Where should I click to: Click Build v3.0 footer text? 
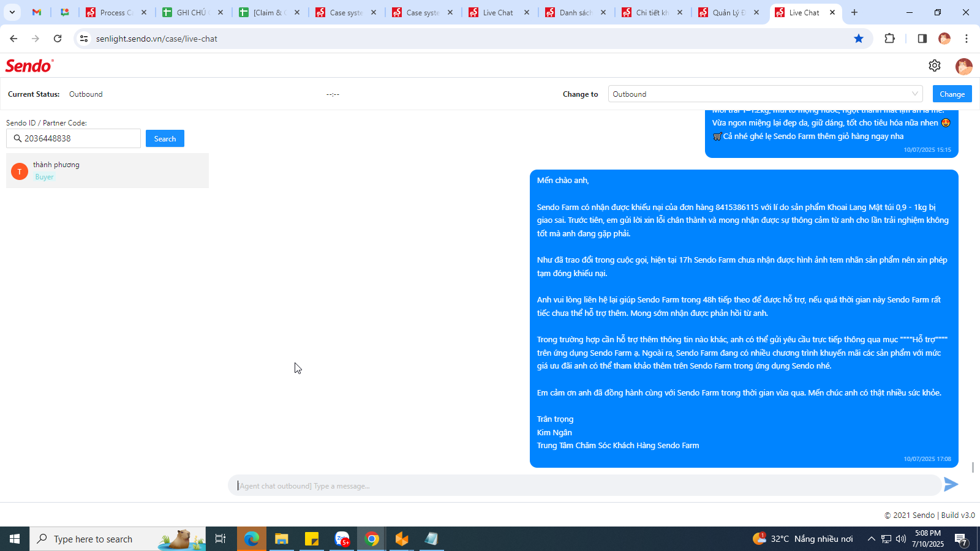958,515
